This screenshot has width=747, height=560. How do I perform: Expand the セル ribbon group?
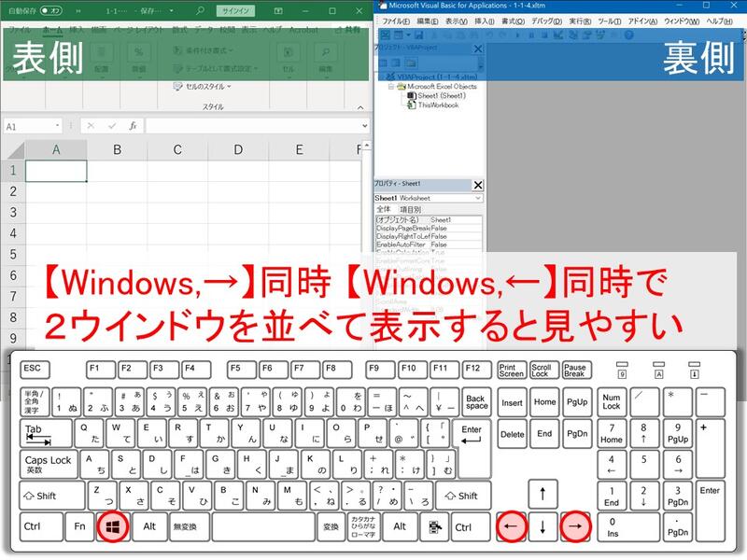(289, 59)
